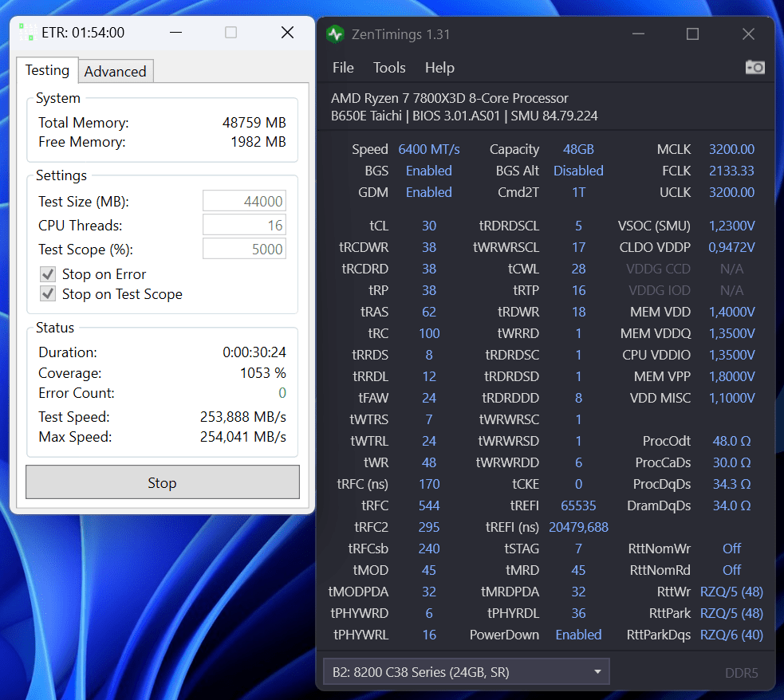Toggle the Stop on Error checkbox
Viewport: 784px width, 700px height.
coord(48,274)
